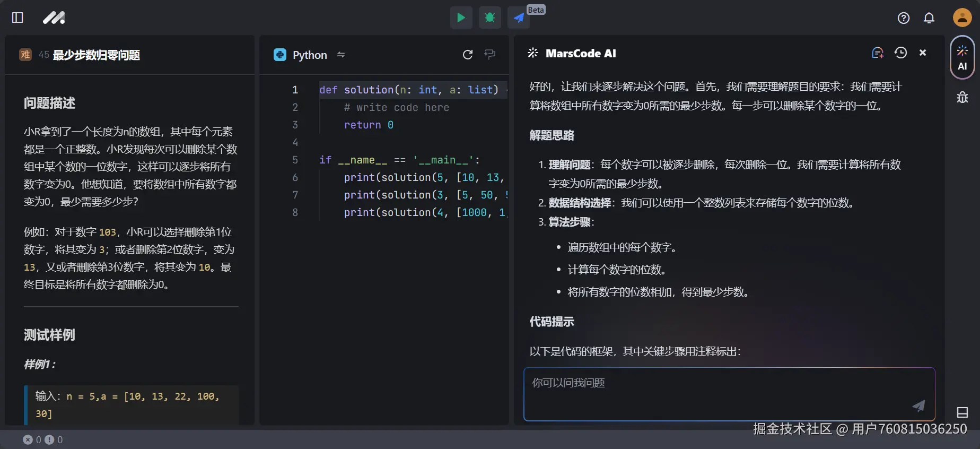Image resolution: width=980 pixels, height=449 pixels.
Task: Open the user avatar menu
Action: click(962, 18)
